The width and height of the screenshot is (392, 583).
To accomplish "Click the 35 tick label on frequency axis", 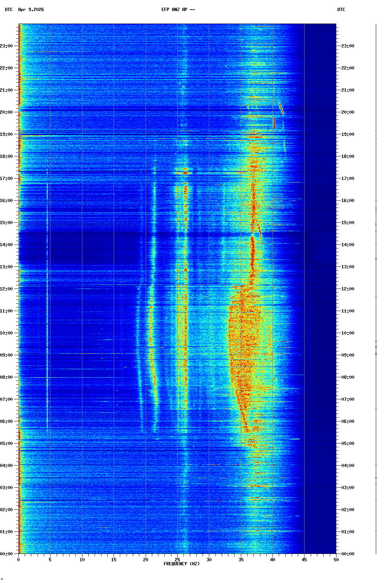I will tap(241, 560).
